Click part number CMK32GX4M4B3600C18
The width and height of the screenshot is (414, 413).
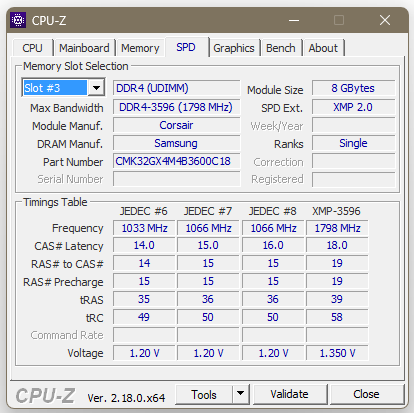[x=176, y=161]
